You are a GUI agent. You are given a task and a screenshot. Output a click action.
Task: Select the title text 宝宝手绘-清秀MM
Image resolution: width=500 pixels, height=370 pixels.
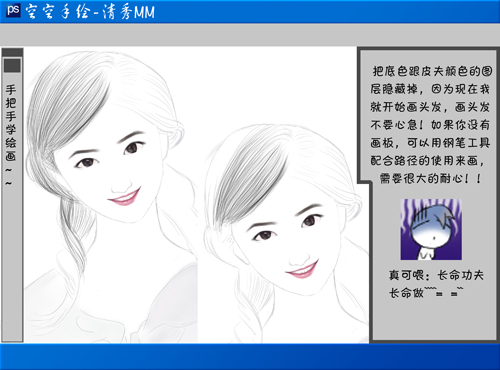tap(90, 12)
